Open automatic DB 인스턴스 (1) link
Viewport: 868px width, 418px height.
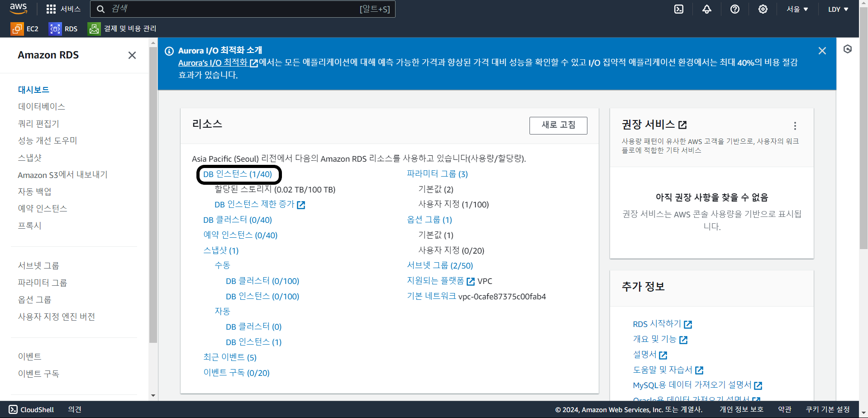click(x=254, y=342)
